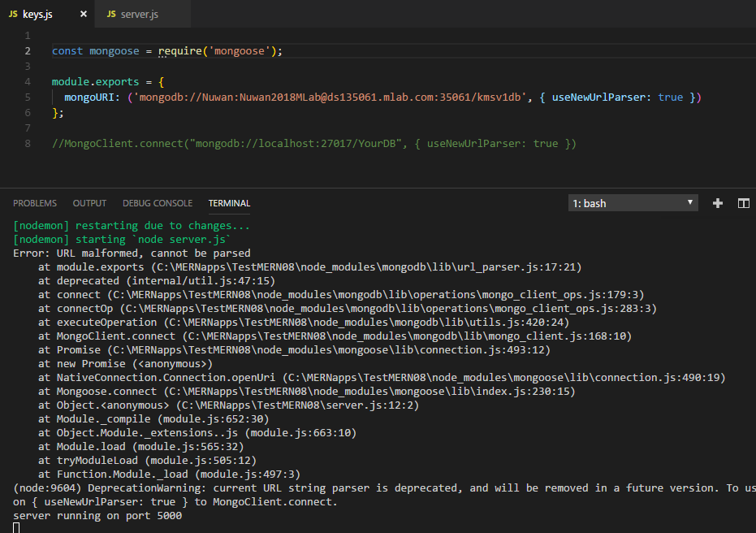Click the terminal cursor prompt at bottom

click(16, 527)
